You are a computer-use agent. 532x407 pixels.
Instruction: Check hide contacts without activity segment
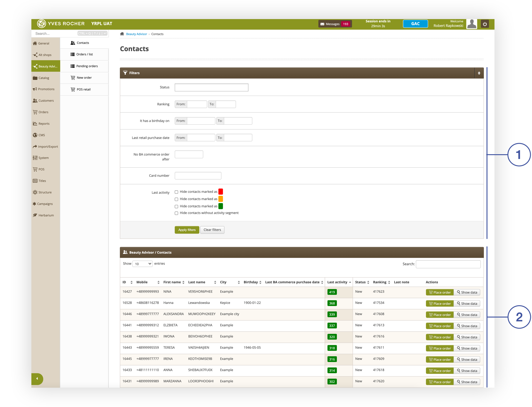pyautogui.click(x=176, y=213)
